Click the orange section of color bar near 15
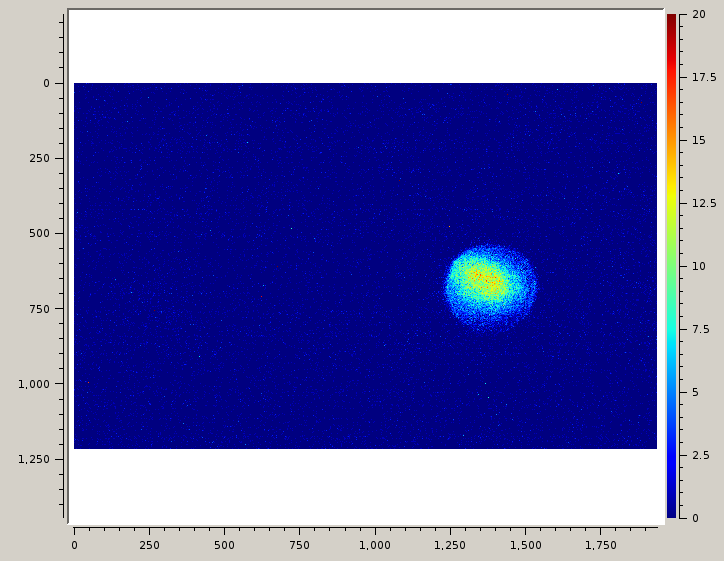Screen dimensions: 724x561 (x=671, y=140)
